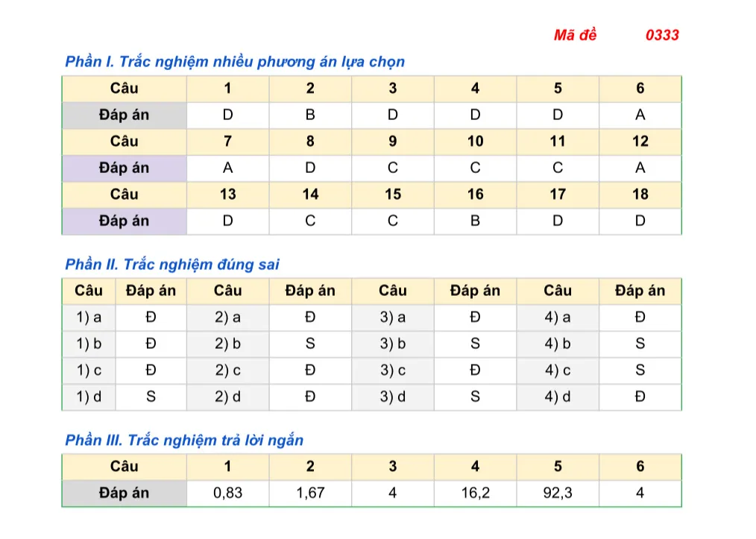
Task: Click answer B under question 2
Action: (x=310, y=115)
